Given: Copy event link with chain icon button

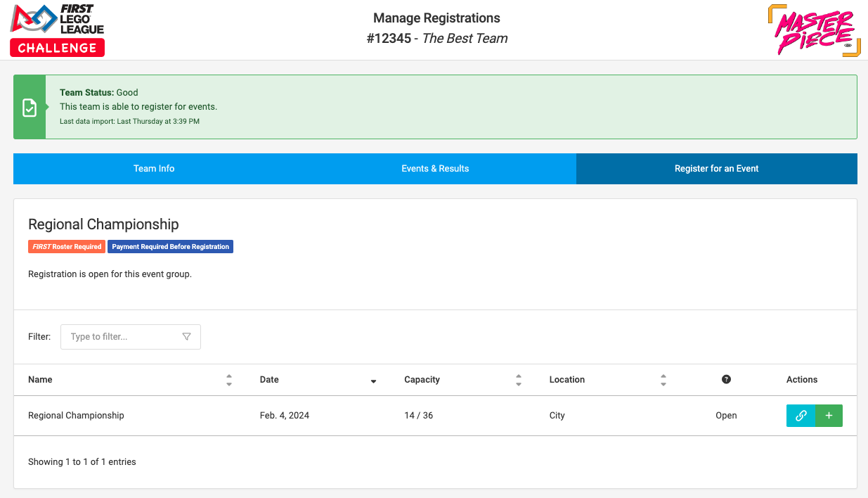Looking at the screenshot, I should pyautogui.click(x=801, y=416).
